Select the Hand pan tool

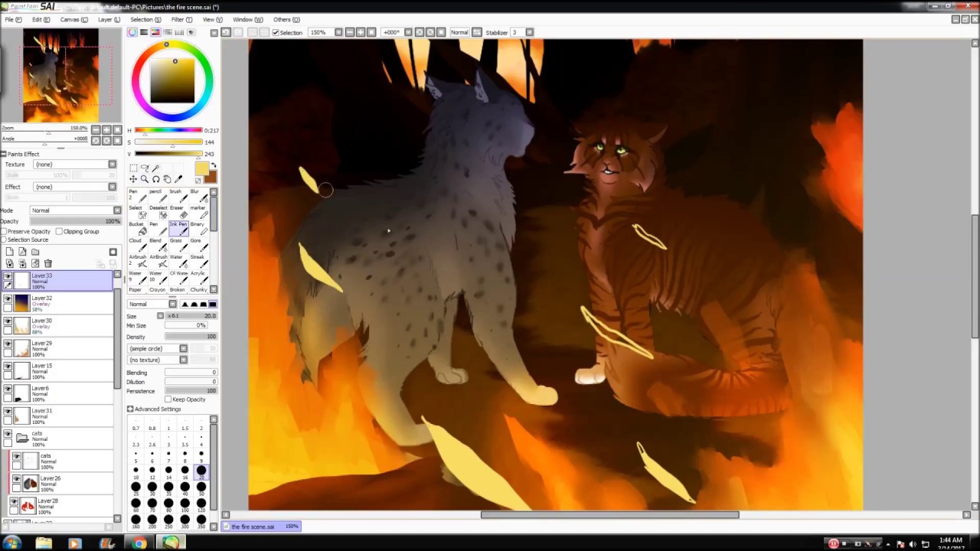[167, 179]
